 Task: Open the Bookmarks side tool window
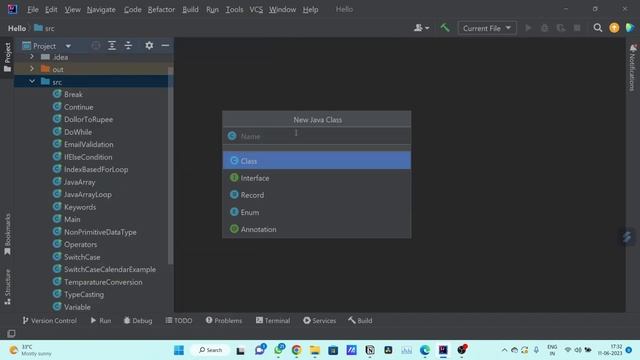pos(7,234)
